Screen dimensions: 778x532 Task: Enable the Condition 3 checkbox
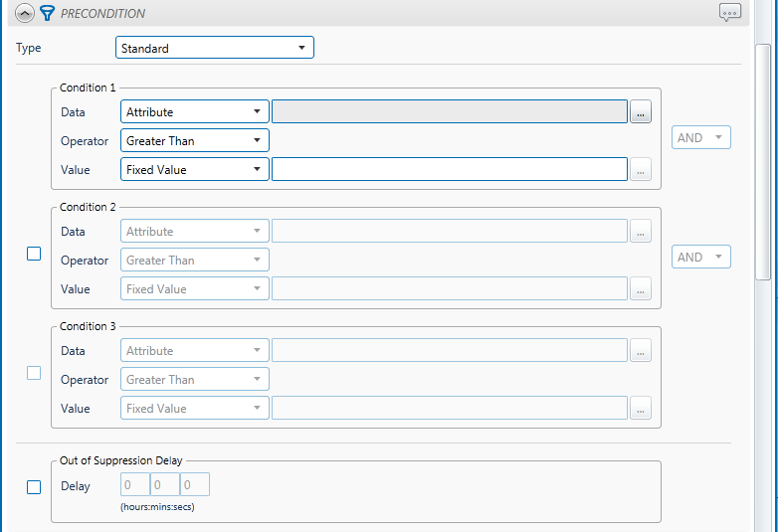pyautogui.click(x=34, y=373)
